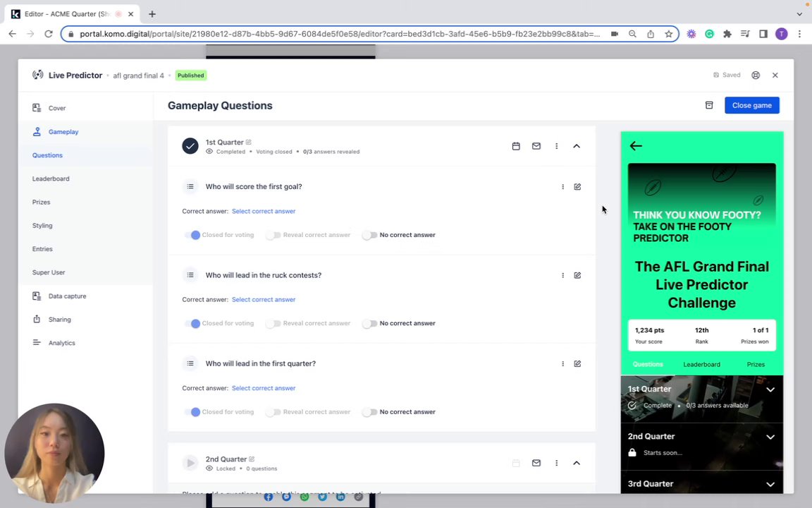Toggle 'Closed for voting' on ruck contests question

coord(192,323)
